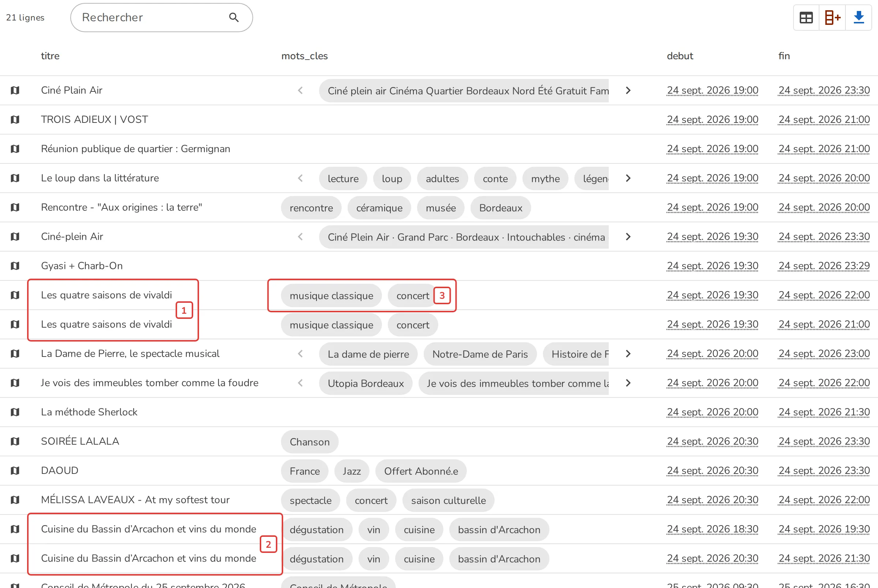This screenshot has height=588, width=878.
Task: Download the data with the arrow icon
Action: [x=859, y=18]
